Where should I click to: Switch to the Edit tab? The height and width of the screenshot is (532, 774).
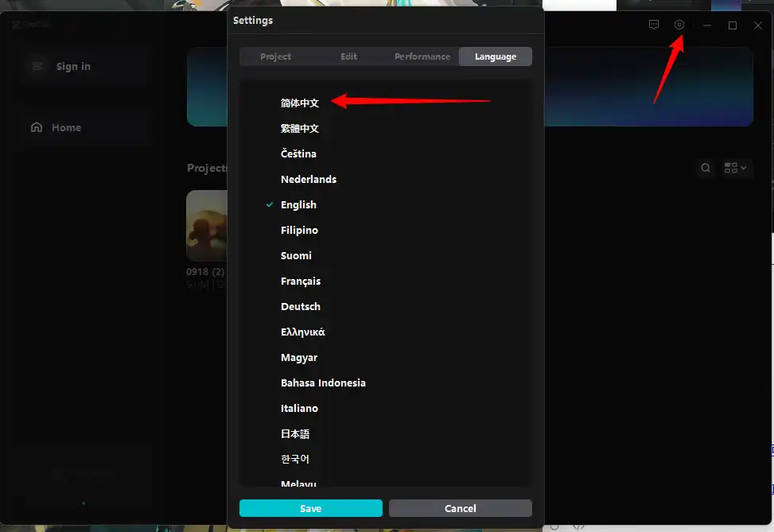click(x=348, y=56)
